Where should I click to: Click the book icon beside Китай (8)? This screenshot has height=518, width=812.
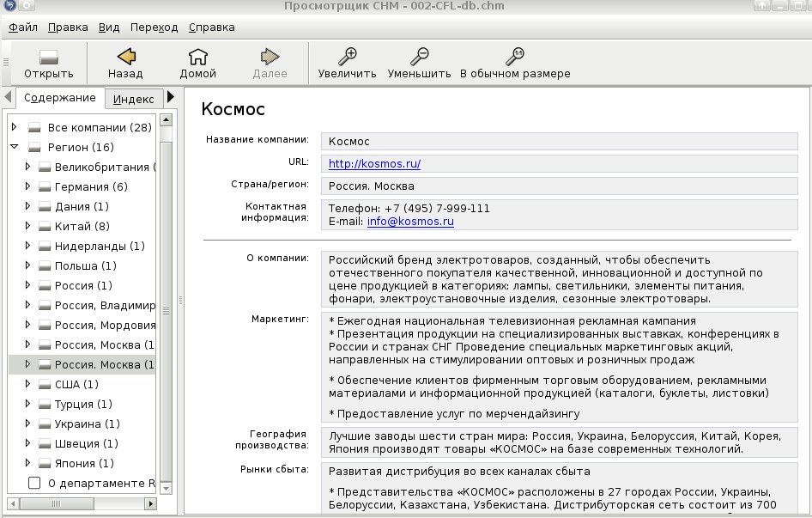(x=45, y=226)
